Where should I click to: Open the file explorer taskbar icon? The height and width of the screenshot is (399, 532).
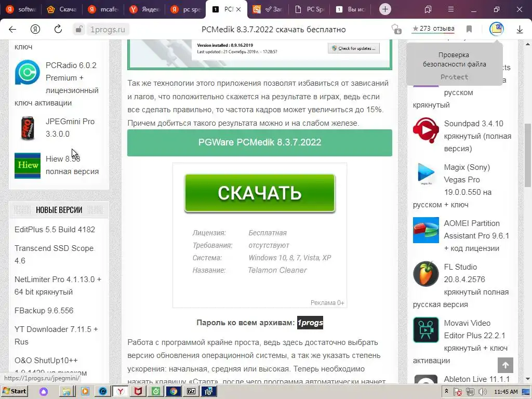(67, 392)
